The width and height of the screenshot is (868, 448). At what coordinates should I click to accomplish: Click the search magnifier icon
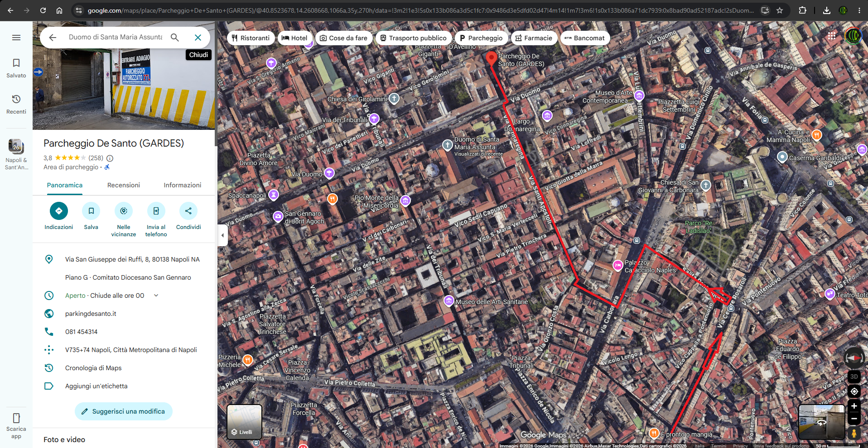coord(175,38)
